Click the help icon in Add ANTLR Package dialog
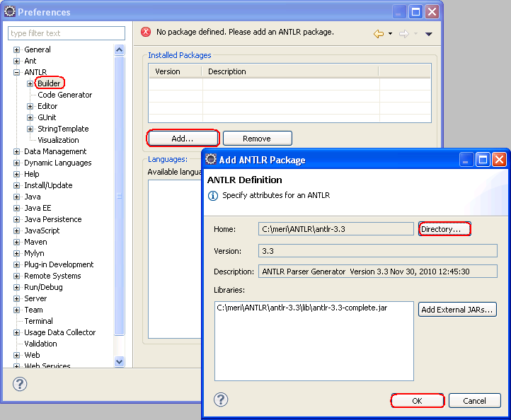This screenshot has height=420, width=511. coord(221,399)
